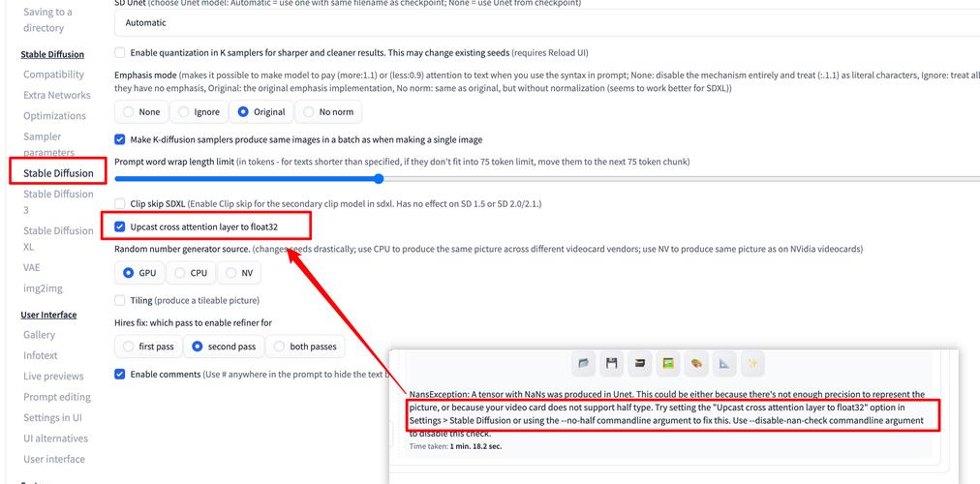This screenshot has height=484, width=980.
Task: Select Ignore emphasis mode
Action: (x=199, y=112)
